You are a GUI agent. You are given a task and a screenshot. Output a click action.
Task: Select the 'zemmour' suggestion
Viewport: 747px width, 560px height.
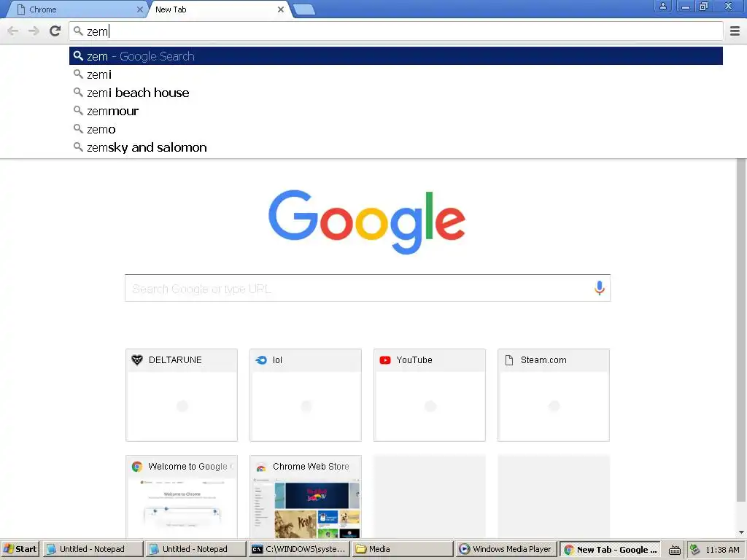pos(396,111)
